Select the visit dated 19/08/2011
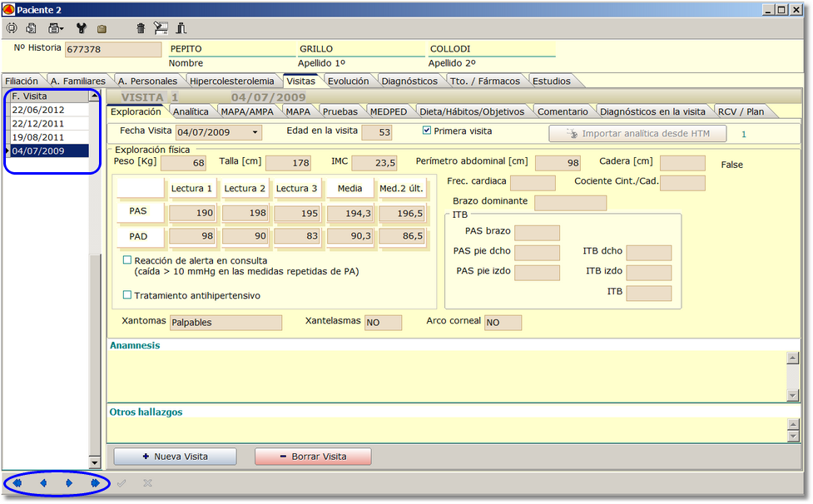 [50, 137]
